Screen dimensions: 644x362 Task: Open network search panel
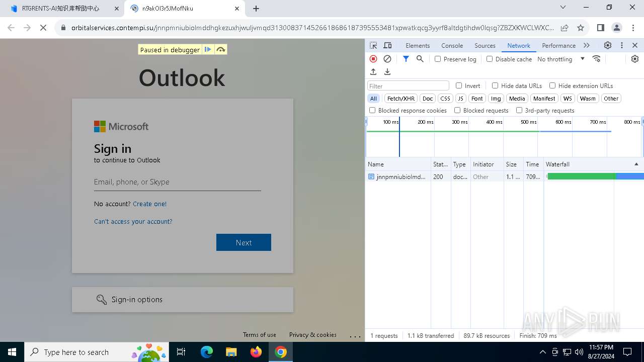point(420,59)
